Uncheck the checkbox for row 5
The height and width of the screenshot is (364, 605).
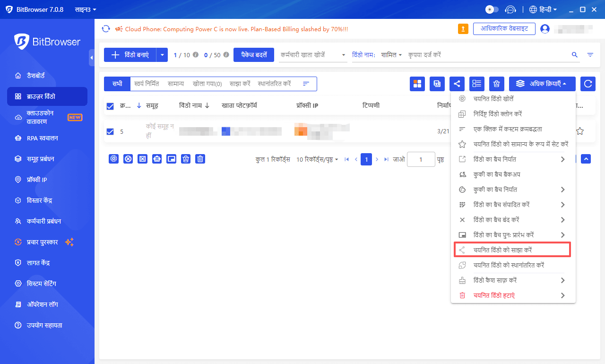pos(110,131)
